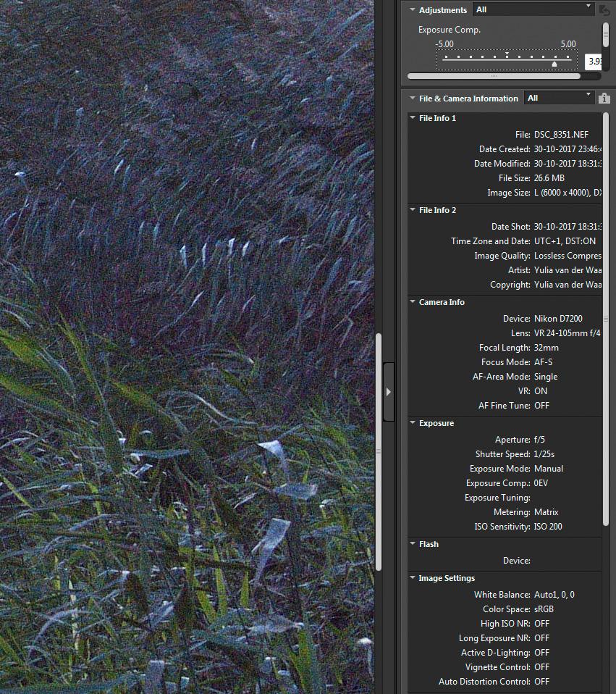Click the Metering value Matrix

tap(546, 512)
